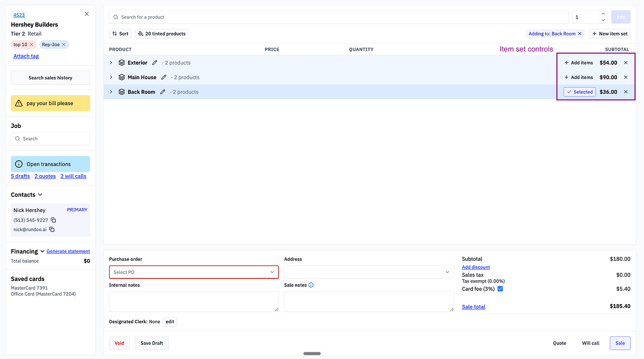Copy the phone number (513) 545-9227
644x359 pixels.
click(x=54, y=220)
